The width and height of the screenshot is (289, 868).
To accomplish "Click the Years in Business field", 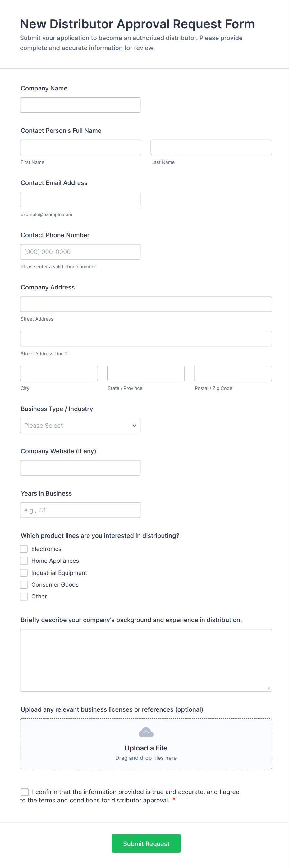I will 80,510.
